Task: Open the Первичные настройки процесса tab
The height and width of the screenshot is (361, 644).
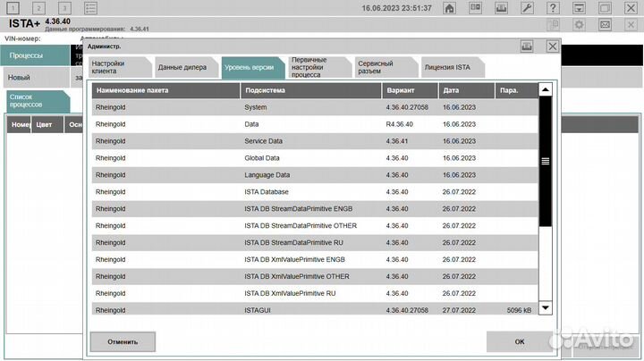Action: click(319, 67)
